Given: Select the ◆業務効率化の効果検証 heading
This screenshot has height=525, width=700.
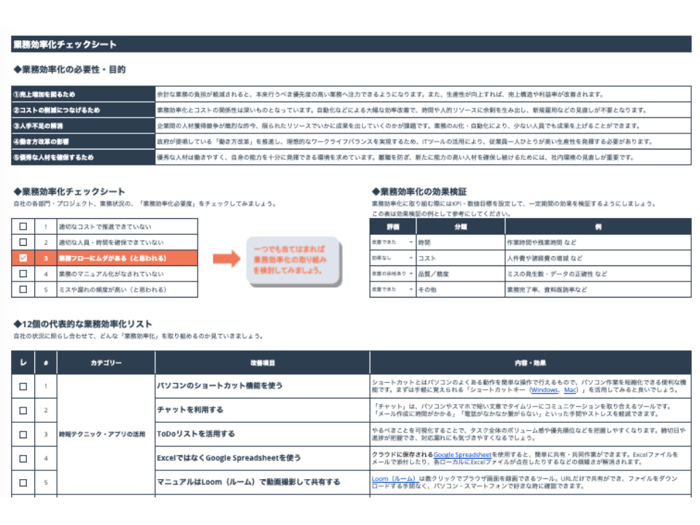Looking at the screenshot, I should pyautogui.click(x=419, y=192).
